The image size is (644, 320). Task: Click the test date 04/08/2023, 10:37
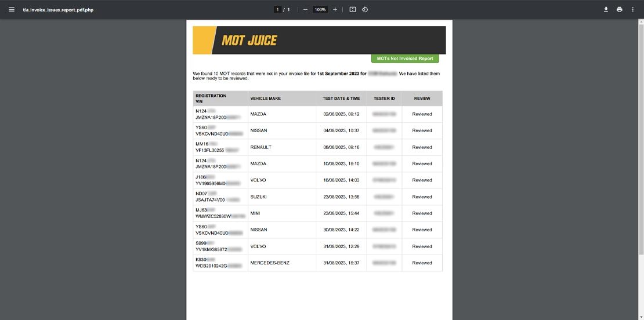coord(341,130)
